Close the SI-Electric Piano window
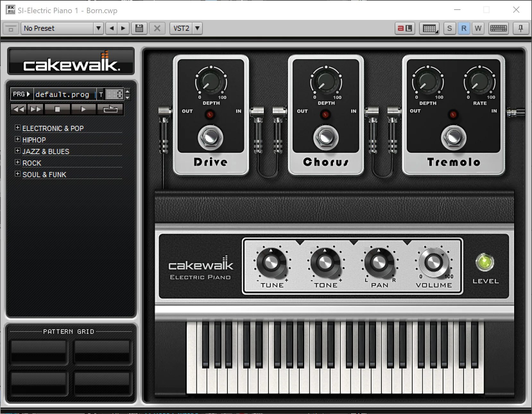 click(x=516, y=10)
